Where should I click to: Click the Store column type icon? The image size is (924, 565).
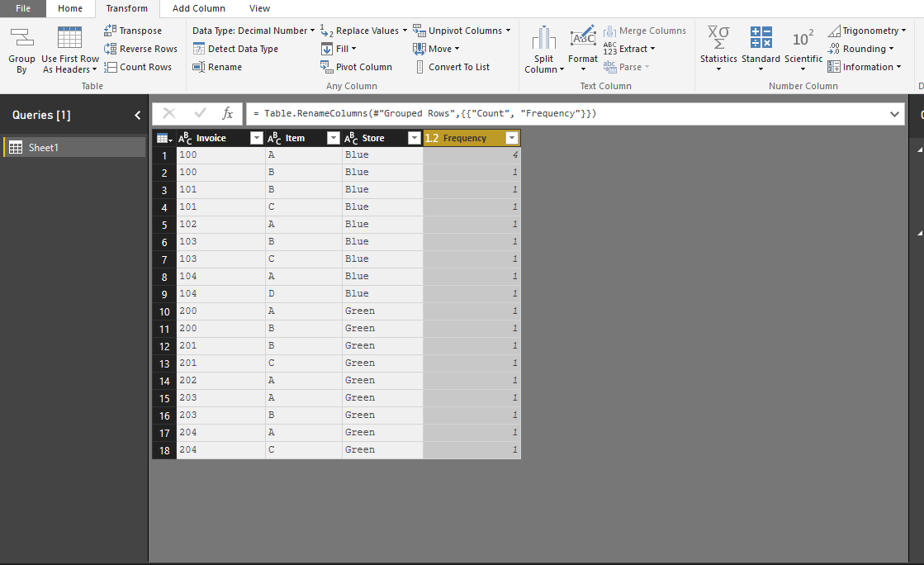(351, 138)
